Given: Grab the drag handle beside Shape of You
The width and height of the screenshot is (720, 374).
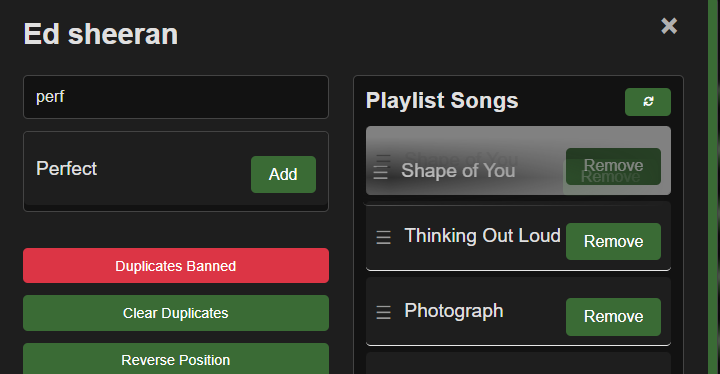Looking at the screenshot, I should [x=381, y=172].
